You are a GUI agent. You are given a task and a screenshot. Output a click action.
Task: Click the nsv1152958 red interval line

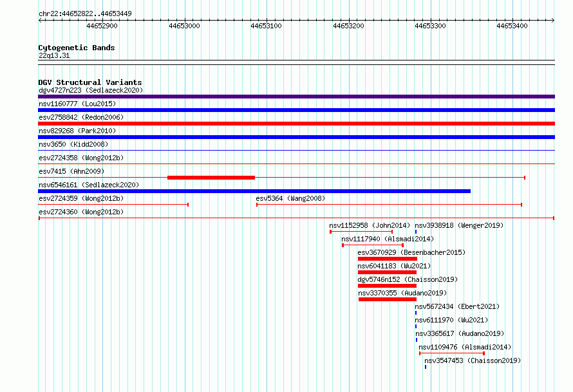[x=361, y=232]
